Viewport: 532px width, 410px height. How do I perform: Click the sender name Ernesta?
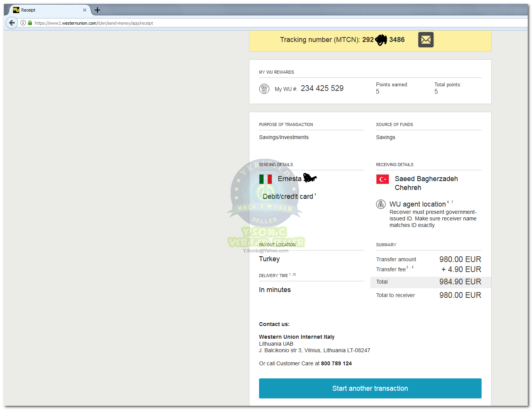pos(289,179)
